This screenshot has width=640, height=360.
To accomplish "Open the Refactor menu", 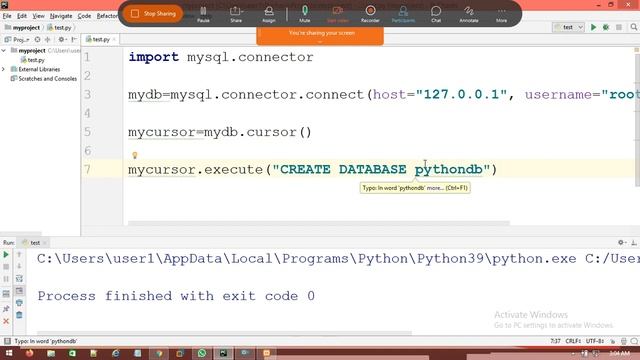I will coord(107,16).
